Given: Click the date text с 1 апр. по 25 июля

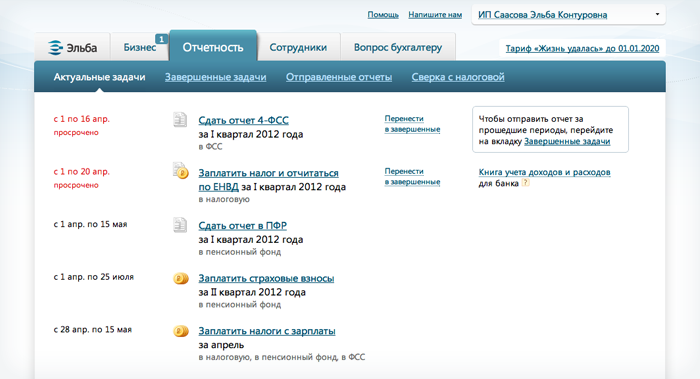Looking at the screenshot, I should [94, 277].
